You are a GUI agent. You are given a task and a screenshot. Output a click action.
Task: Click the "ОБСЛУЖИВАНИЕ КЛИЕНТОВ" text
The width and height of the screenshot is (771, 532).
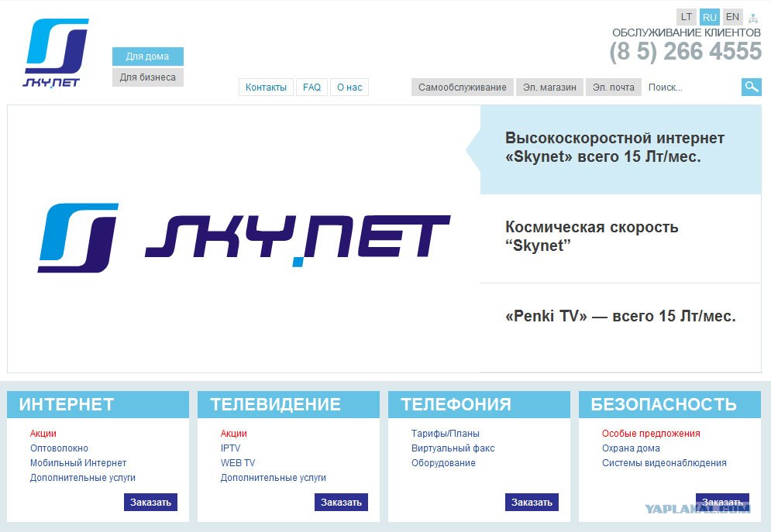[x=687, y=33]
